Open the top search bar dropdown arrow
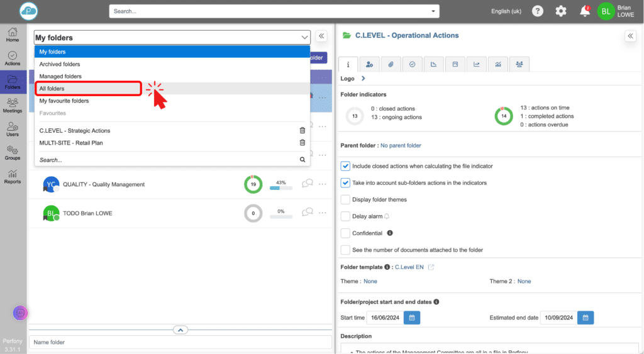This screenshot has width=644, height=354. 433,11
